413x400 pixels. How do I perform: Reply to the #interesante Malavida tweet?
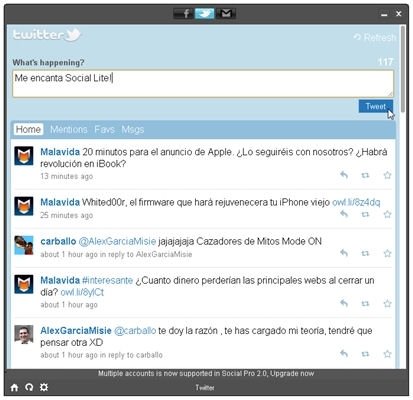344,303
